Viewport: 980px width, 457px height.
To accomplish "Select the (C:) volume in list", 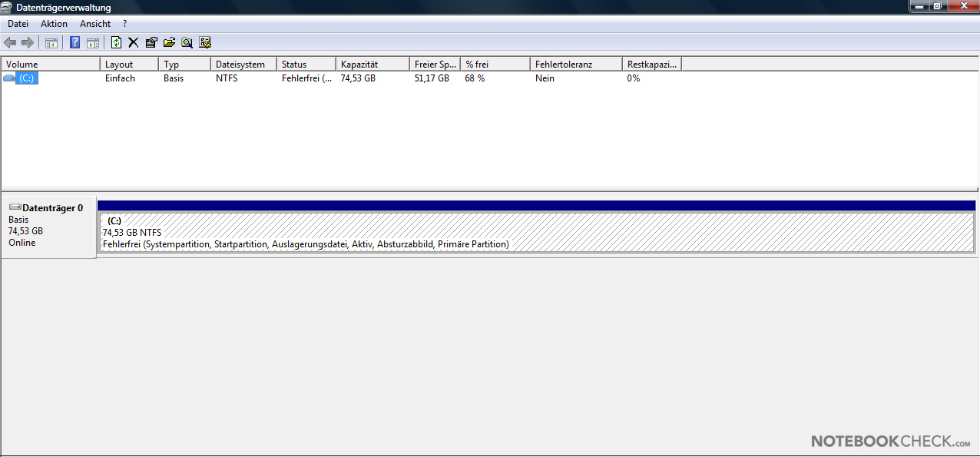I will 27,78.
